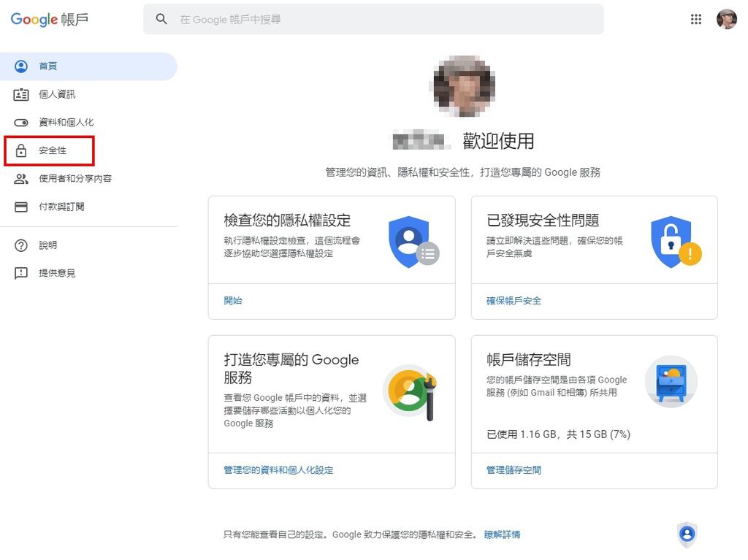
Task: Open the Google apps grid icon
Action: 695,19
